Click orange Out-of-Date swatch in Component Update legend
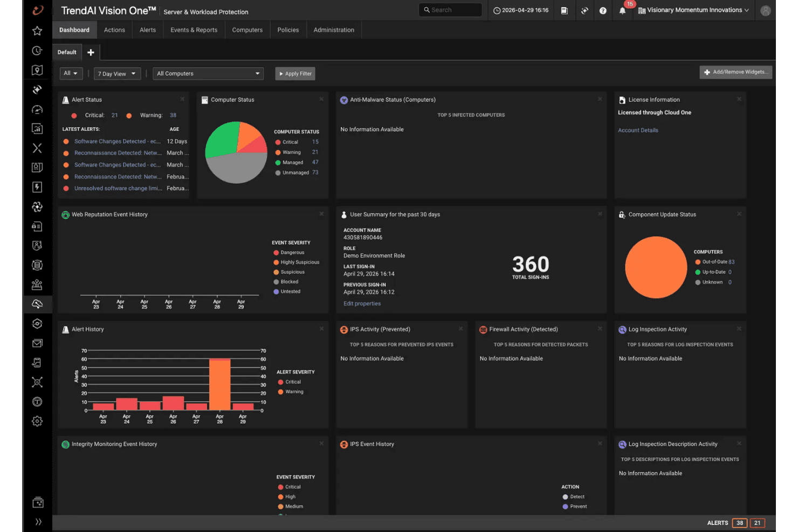The image size is (798, 532). (698, 262)
